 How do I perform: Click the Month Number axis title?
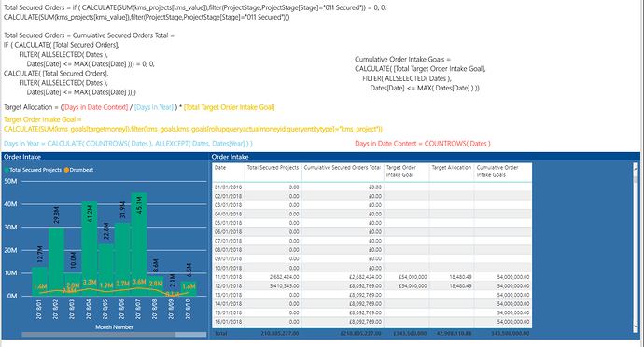click(x=114, y=327)
